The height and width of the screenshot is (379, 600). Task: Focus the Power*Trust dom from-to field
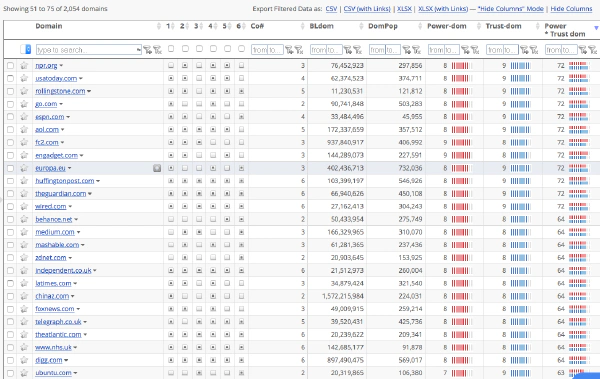coord(561,50)
